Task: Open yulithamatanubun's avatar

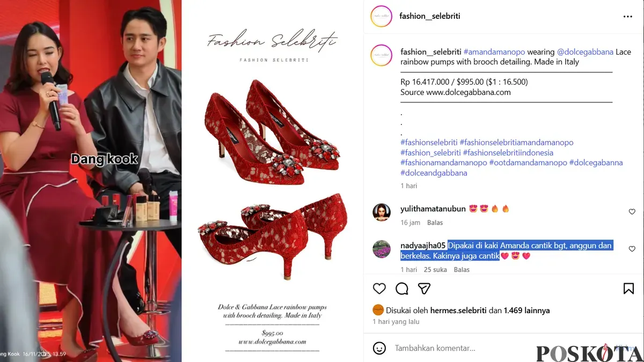Action: (x=382, y=212)
